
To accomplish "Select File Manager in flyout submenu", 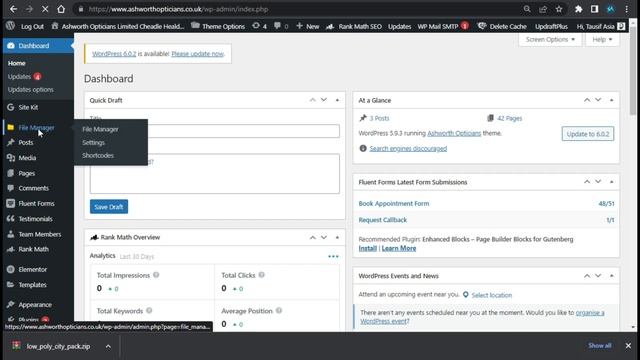I will click(100, 129).
